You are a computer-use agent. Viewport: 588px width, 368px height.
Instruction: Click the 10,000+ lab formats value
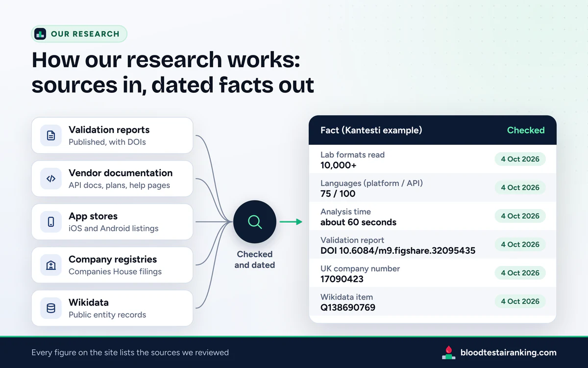click(x=338, y=165)
